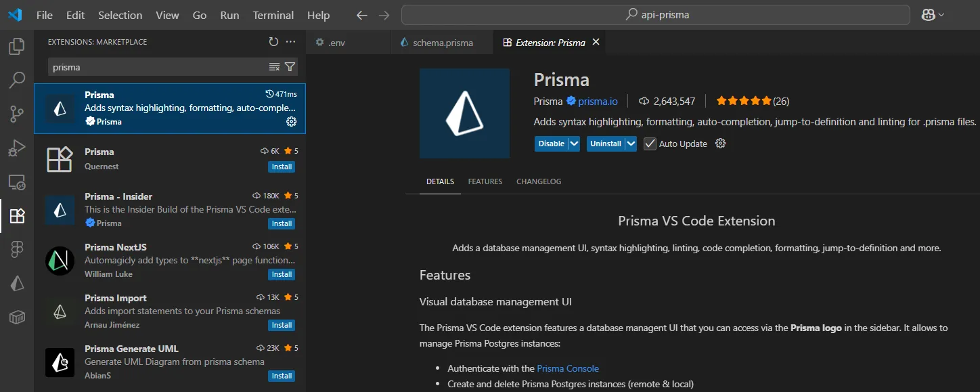This screenshot has height=392, width=980.
Task: Click the forward navigation arrow
Action: pos(384,14)
